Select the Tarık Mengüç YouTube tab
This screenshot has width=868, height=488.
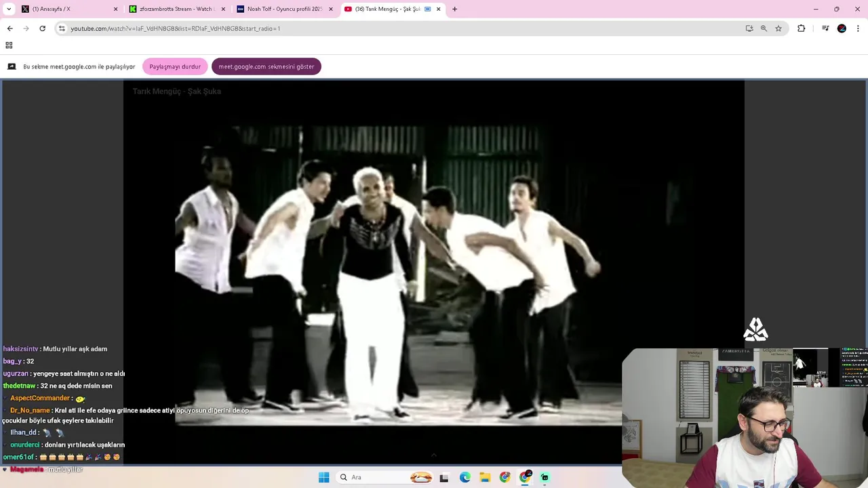pyautogui.click(x=391, y=9)
